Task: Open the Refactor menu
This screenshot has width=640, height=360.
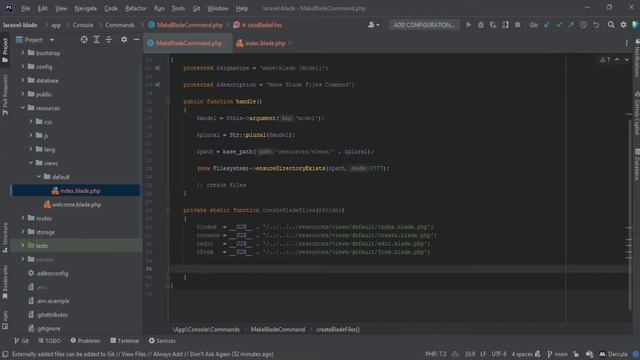Action: tap(136, 8)
